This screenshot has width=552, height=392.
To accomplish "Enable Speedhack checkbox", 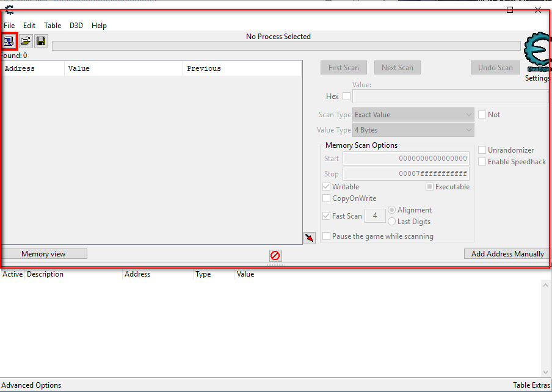I will (x=482, y=162).
